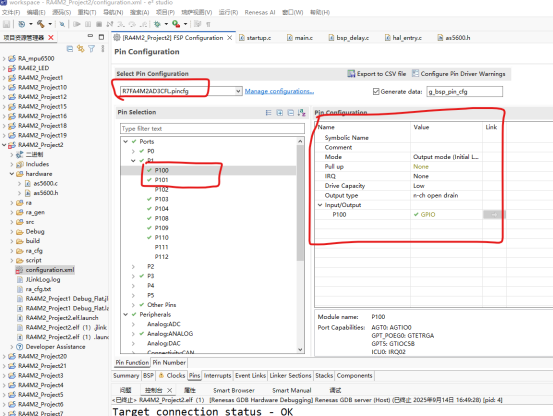Click the hammer Build icon

point(41,24)
